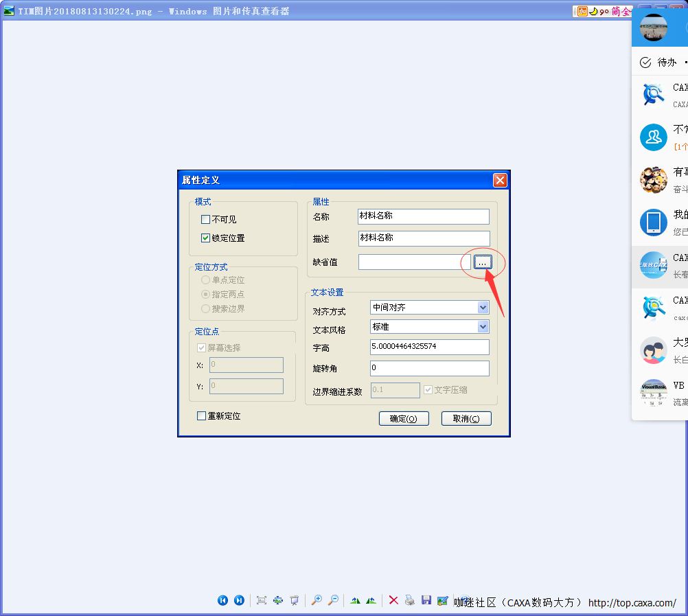The image size is (688, 616).
Task: Click the 缺省值 browse button (...)
Action: coord(483,262)
